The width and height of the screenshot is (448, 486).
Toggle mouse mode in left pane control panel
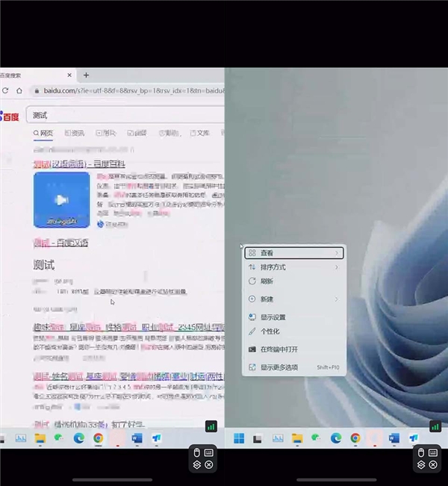(196, 453)
